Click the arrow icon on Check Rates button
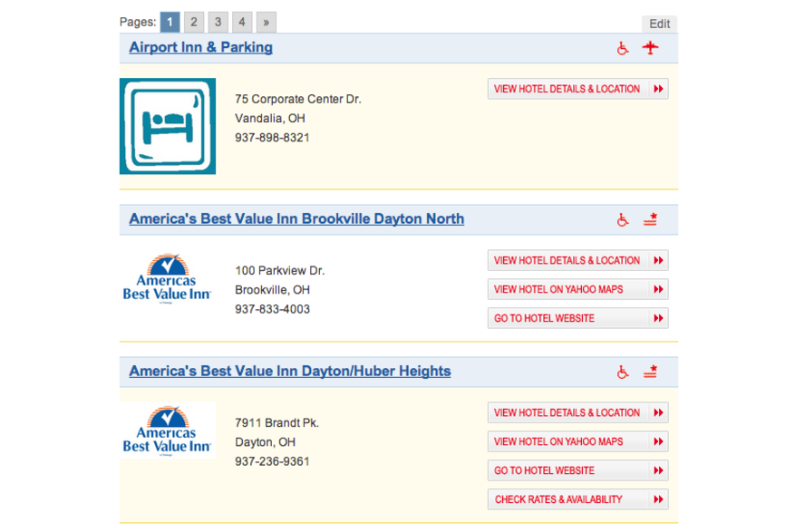The width and height of the screenshot is (795, 532). coord(657,499)
